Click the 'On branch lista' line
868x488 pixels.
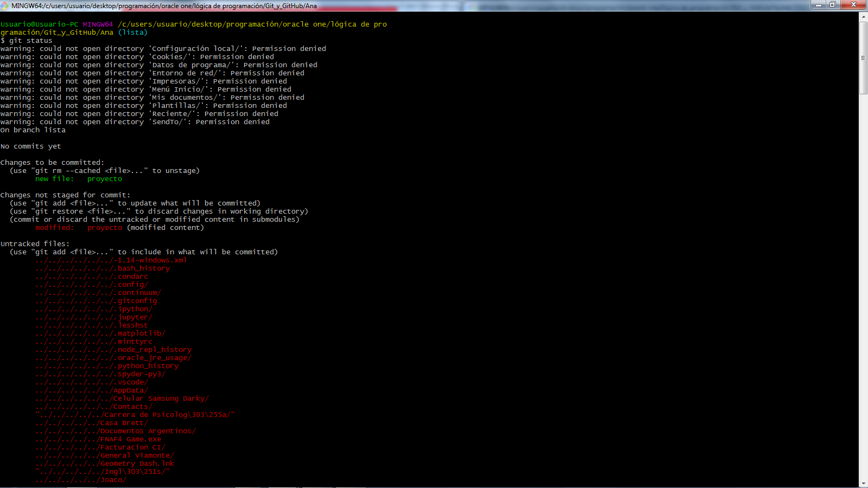tap(33, 130)
